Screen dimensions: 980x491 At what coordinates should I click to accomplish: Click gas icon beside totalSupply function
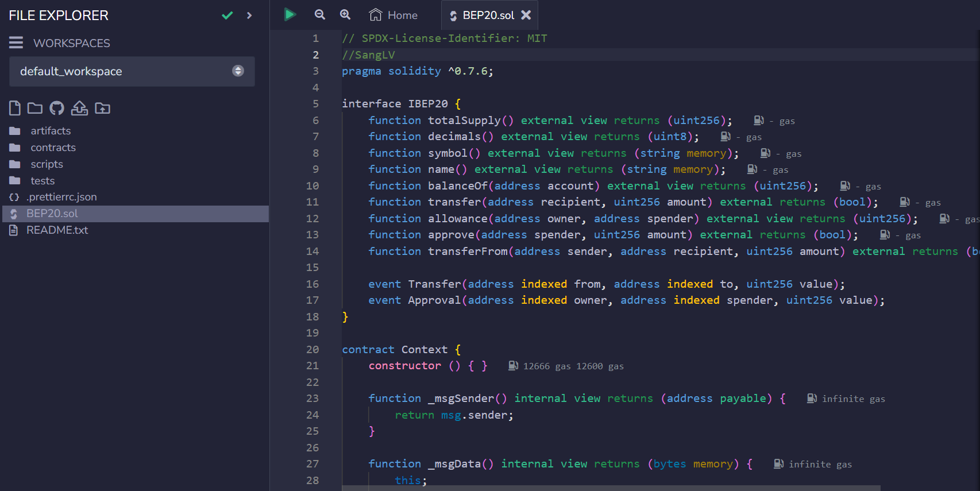pyautogui.click(x=759, y=121)
